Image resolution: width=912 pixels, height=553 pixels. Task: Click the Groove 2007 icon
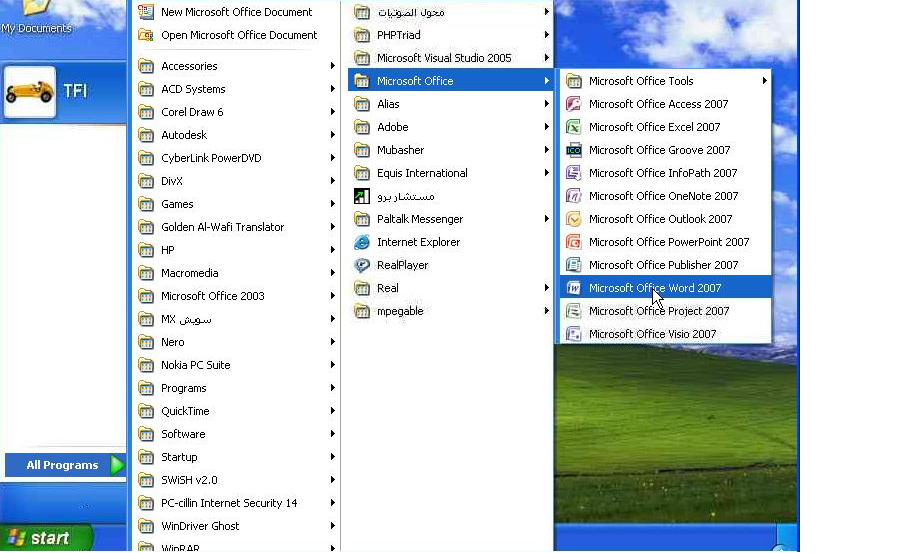coord(573,150)
